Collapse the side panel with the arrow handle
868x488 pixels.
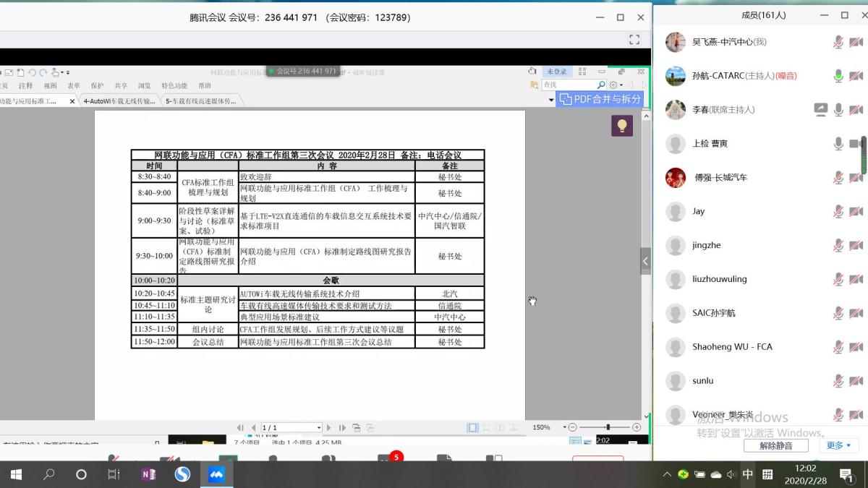[645, 261]
